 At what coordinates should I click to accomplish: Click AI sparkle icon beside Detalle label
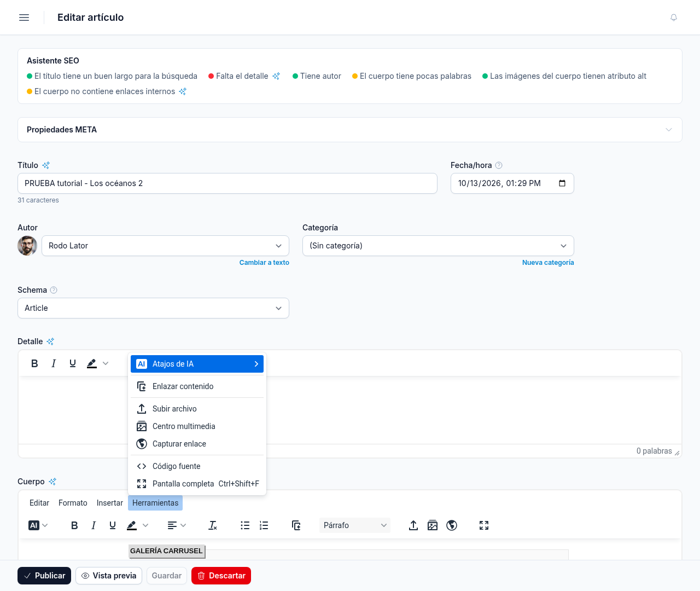pyautogui.click(x=50, y=341)
